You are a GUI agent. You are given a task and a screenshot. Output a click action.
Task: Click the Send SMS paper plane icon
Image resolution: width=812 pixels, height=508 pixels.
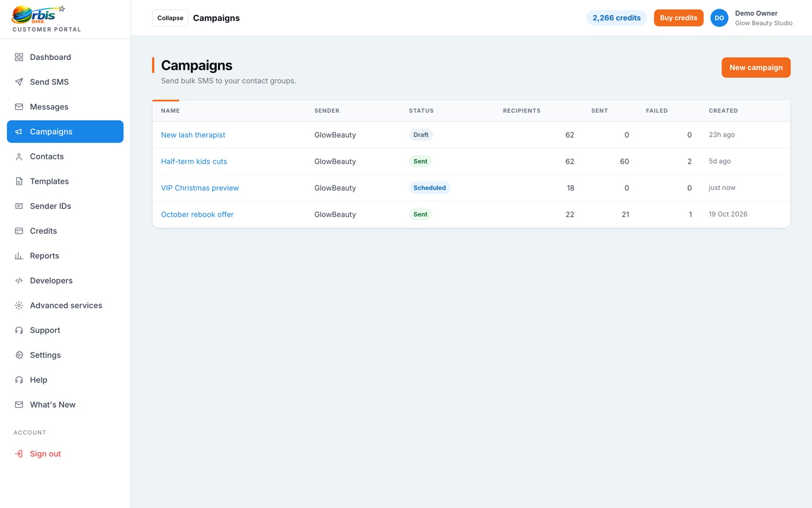[x=19, y=82]
